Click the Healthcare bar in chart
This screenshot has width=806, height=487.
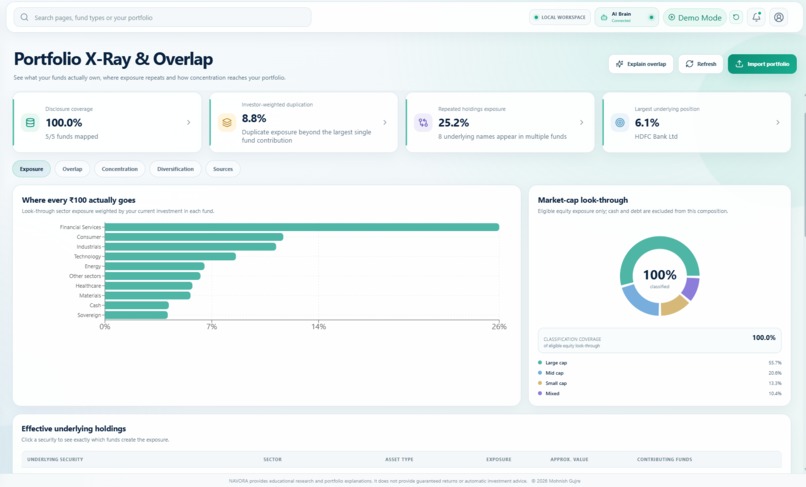coord(149,285)
